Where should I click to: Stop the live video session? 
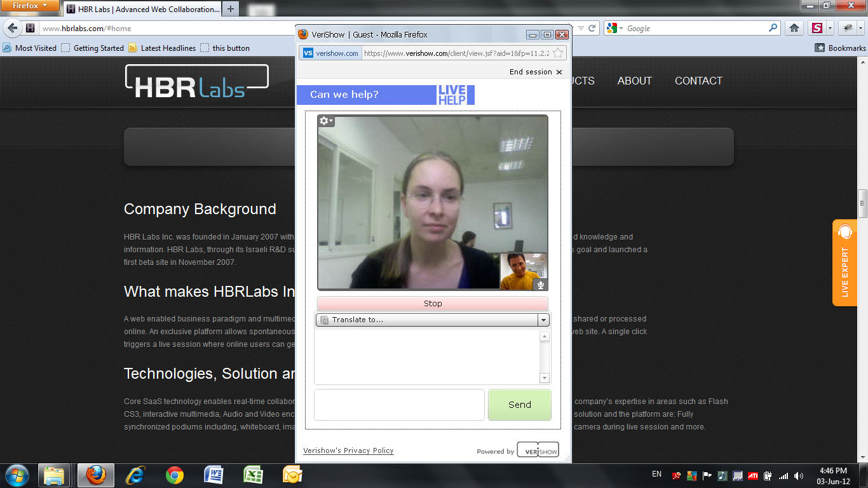[x=433, y=304]
